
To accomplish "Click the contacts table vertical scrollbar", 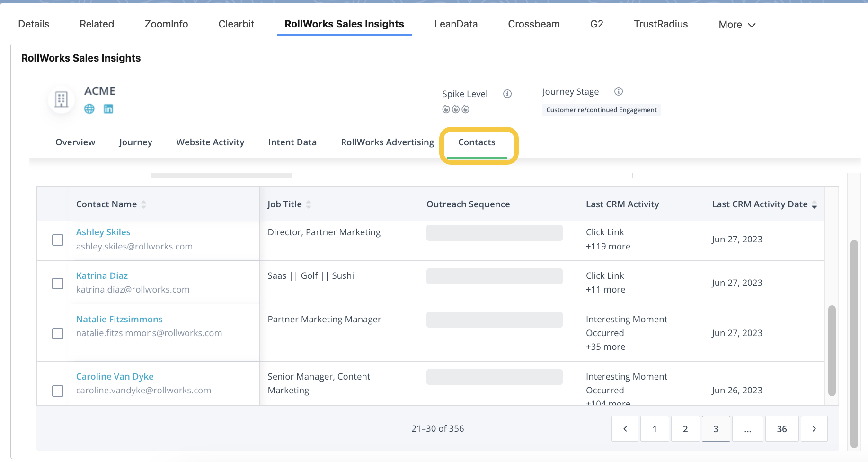I will [x=832, y=350].
